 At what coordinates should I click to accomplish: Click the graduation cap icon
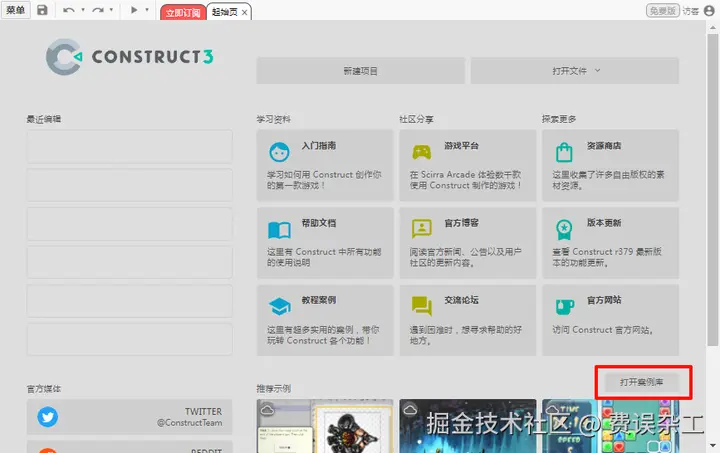click(279, 306)
